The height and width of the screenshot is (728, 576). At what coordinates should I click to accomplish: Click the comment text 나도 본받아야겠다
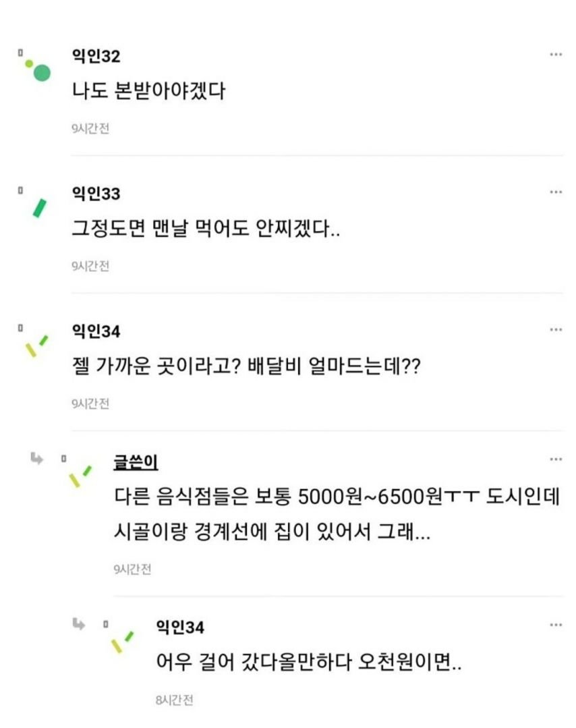(148, 91)
